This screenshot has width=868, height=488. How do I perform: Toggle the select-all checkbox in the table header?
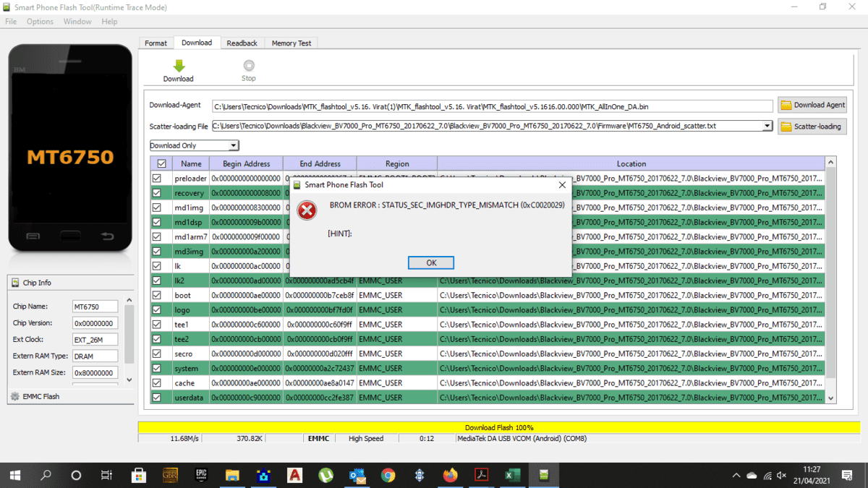(161, 163)
